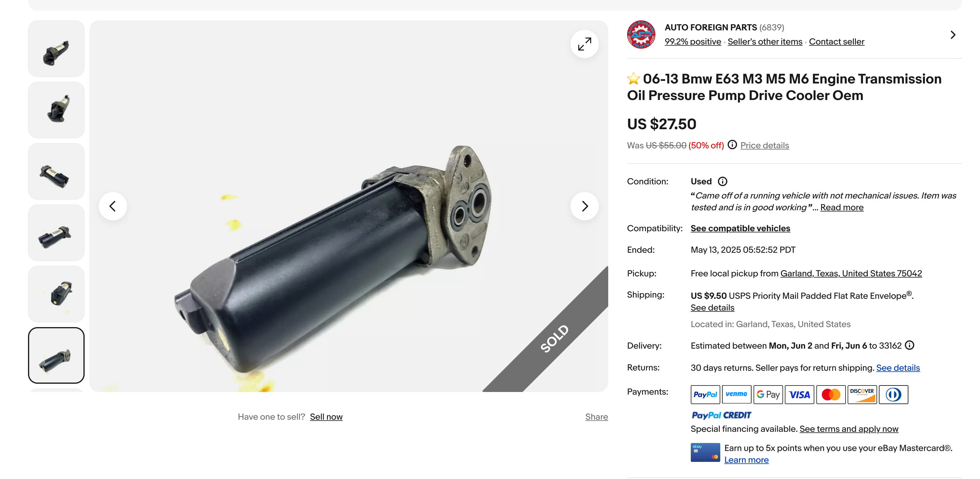Expand the product image to fullscreen
Screen dimensions: 980x479
click(584, 44)
